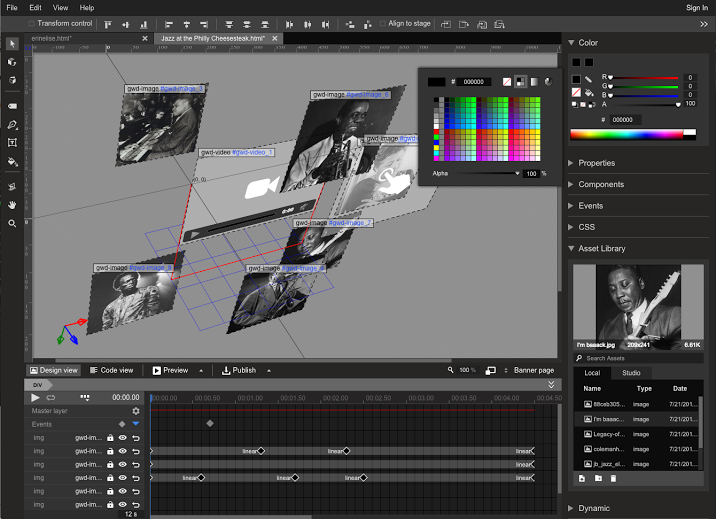Screen dimensions: 716x519
Task: Expand the toolbar overflow double arrow
Action: pyautogui.click(x=704, y=25)
